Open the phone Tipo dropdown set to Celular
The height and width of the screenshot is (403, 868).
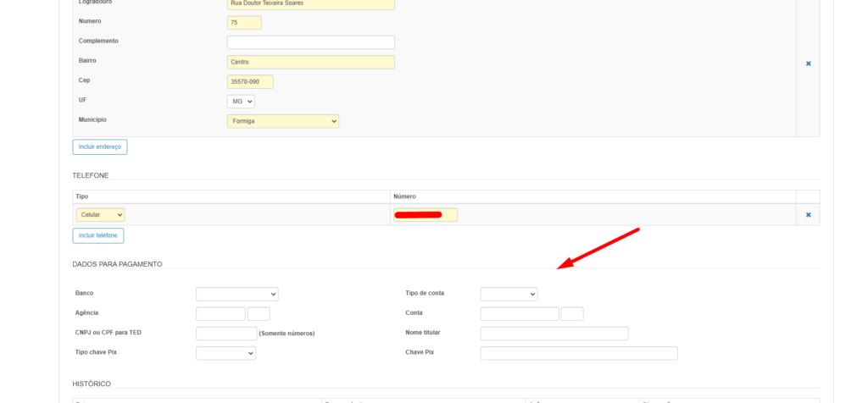(x=100, y=215)
